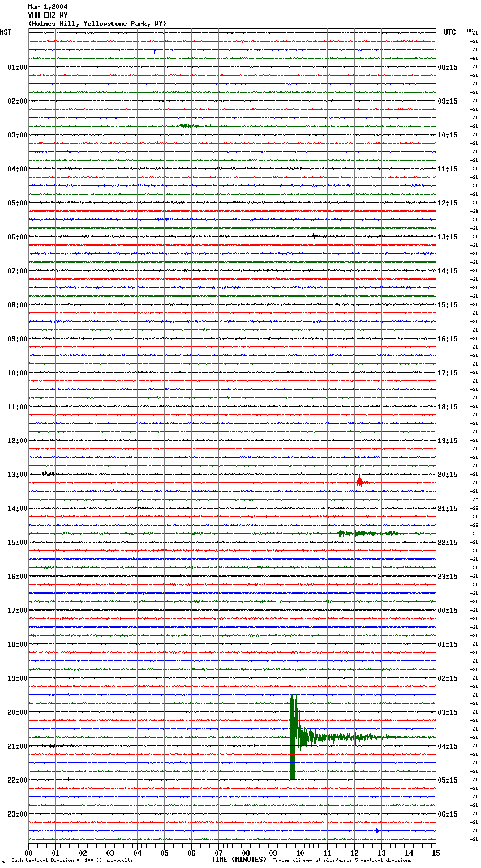Click minute axis tick label "12"
The height and width of the screenshot is (868, 481).
pyautogui.click(x=354, y=853)
